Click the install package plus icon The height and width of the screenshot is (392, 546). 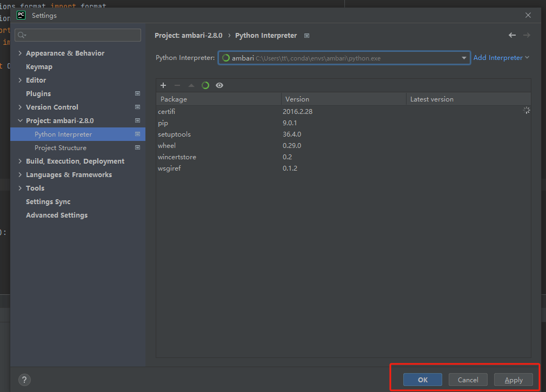(163, 85)
